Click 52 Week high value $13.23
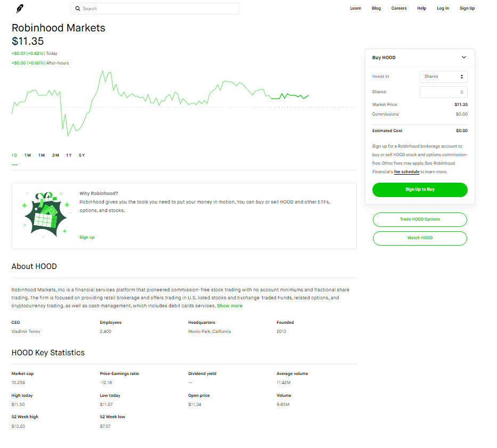The width and height of the screenshot is (497, 448). coord(18,427)
